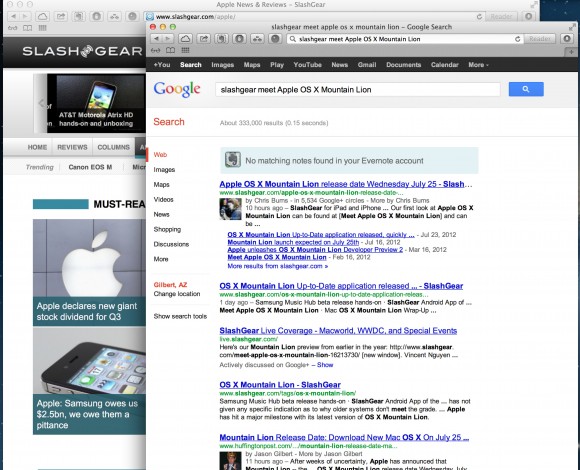Image resolution: width=580 pixels, height=470 pixels.
Task: Enter full screen for Google Search window
Action: (x=572, y=27)
